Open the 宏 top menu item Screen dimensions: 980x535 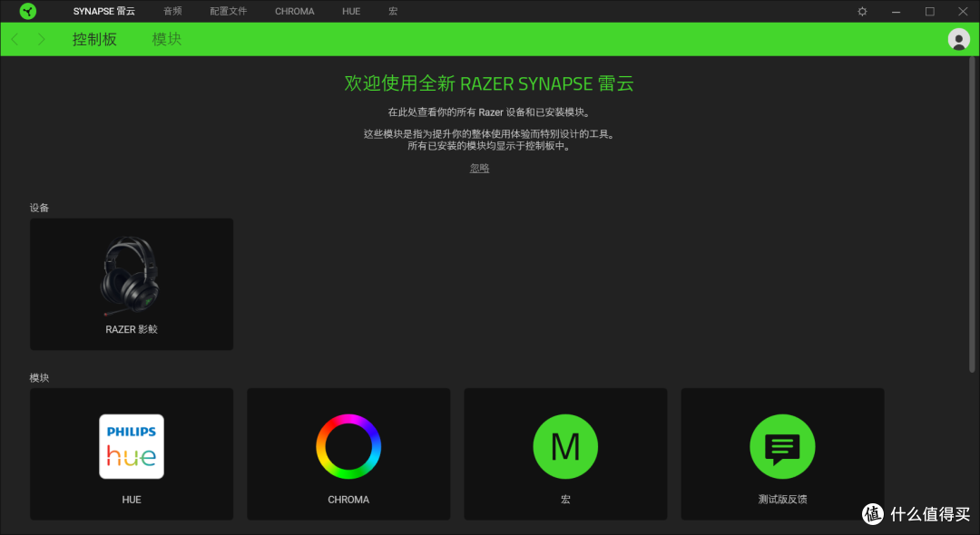click(x=393, y=11)
